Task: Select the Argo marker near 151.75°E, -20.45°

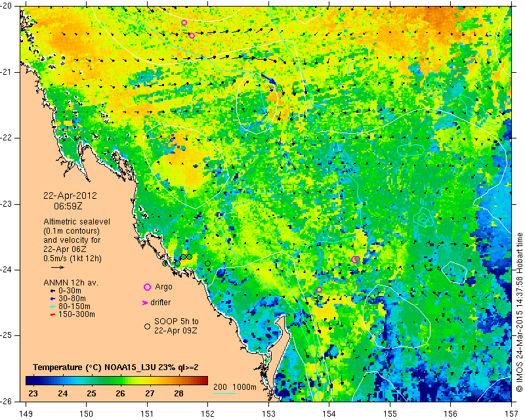Action: click(x=192, y=36)
